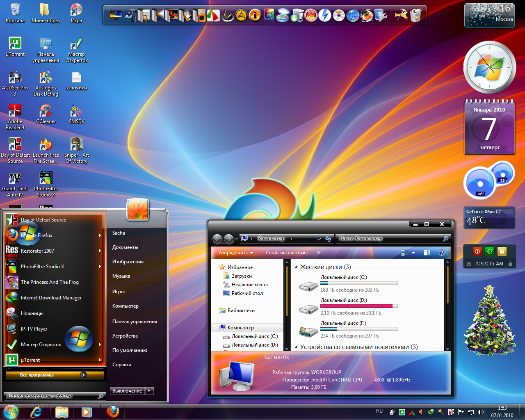Collapse the Жесткие диски group

[x=296, y=267]
